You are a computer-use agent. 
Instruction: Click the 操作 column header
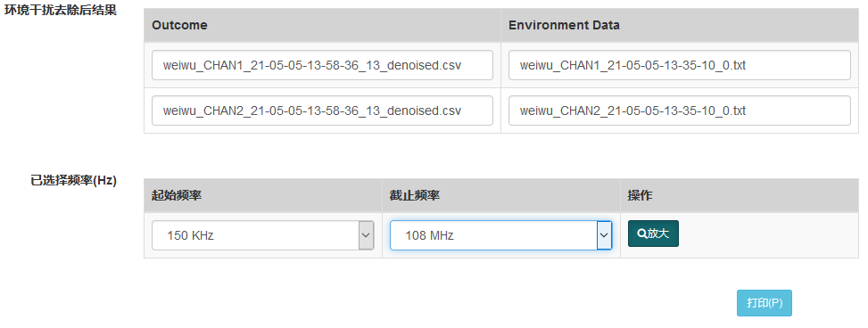point(640,195)
